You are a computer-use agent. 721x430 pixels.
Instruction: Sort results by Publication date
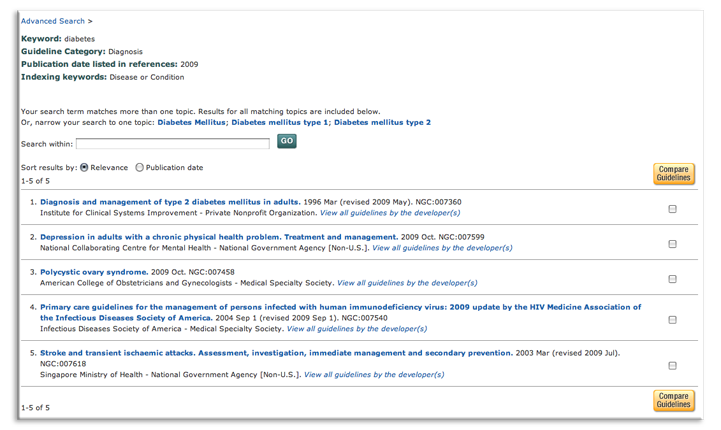139,167
